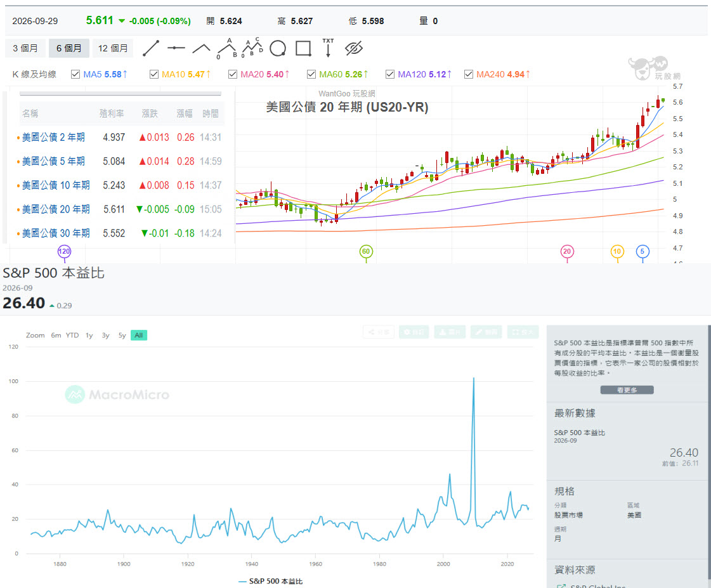
Task: Toggle the MA20 moving average checkbox
Action: click(233, 74)
